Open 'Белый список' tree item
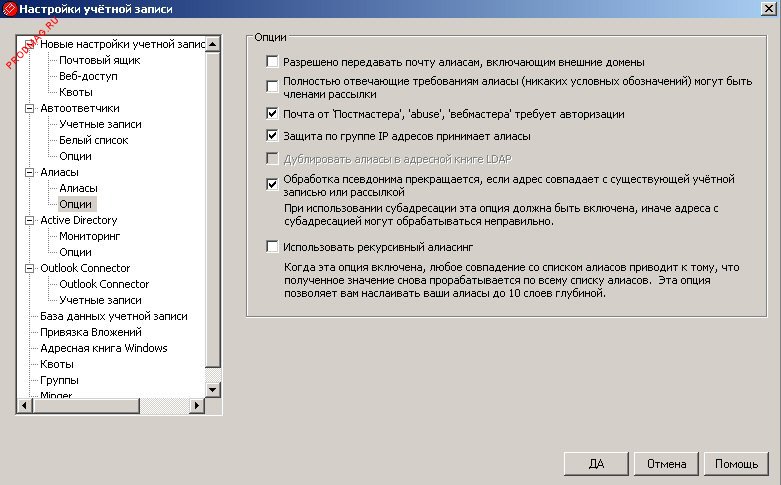This screenshot has width=781, height=485. point(92,140)
